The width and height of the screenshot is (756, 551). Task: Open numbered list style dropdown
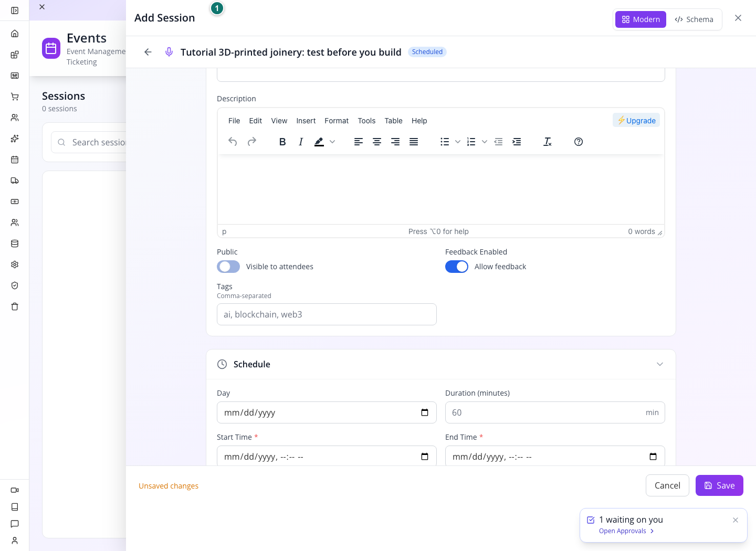[485, 142]
